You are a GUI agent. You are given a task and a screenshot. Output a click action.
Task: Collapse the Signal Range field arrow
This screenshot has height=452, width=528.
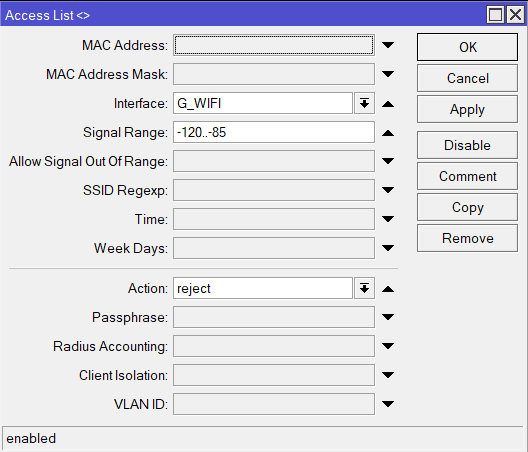[x=388, y=133]
